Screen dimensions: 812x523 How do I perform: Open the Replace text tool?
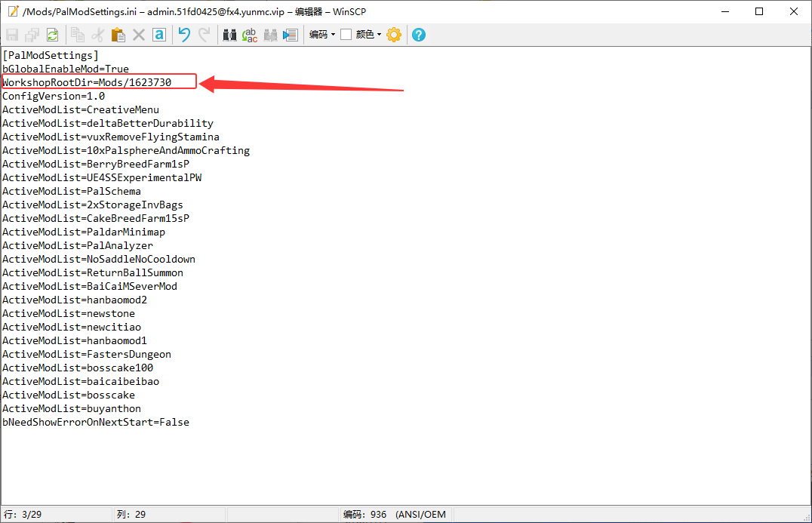[x=250, y=35]
